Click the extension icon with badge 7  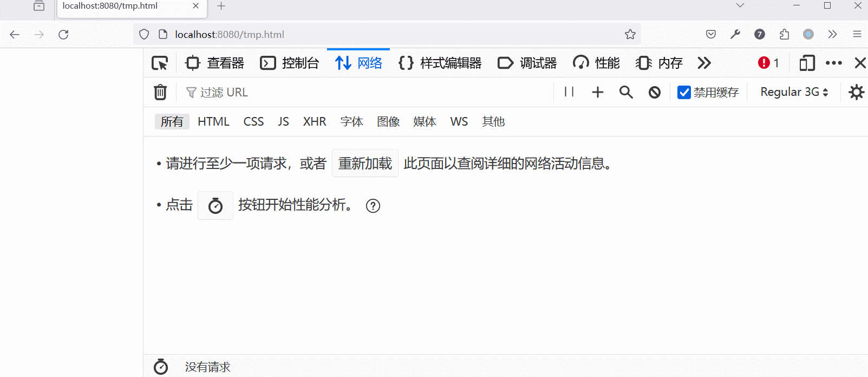point(760,35)
